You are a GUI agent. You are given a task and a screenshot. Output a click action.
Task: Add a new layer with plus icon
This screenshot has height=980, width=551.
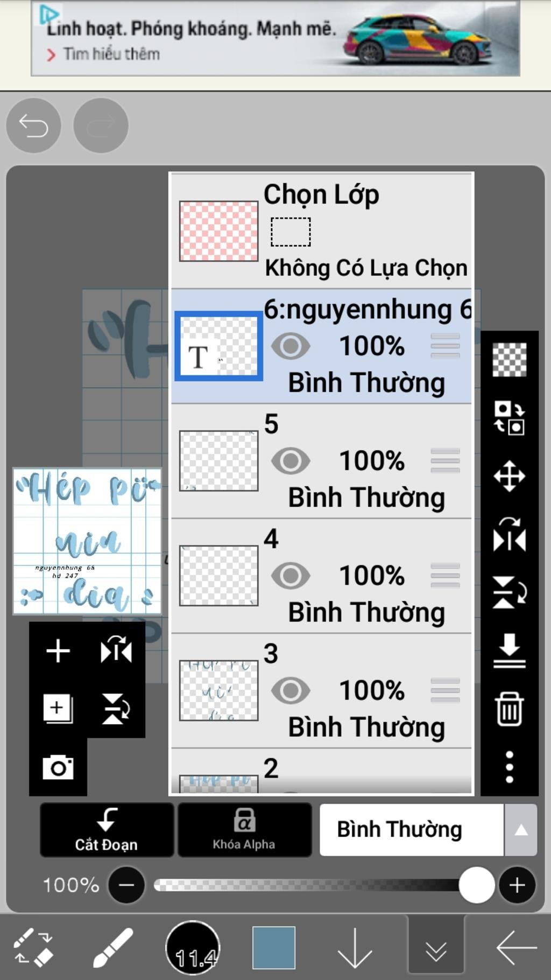58,651
